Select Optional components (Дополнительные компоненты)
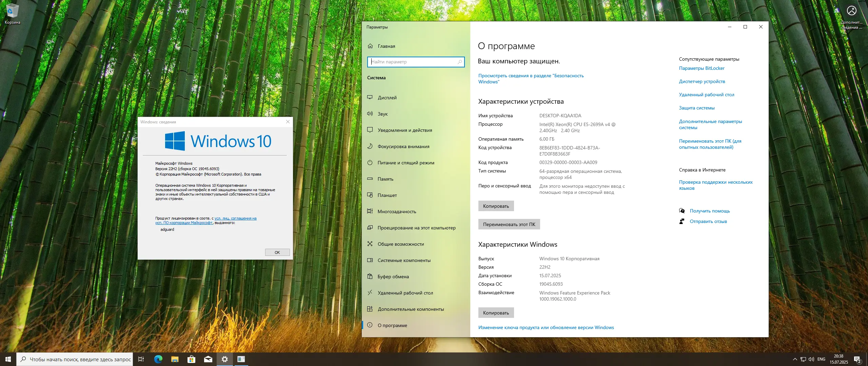This screenshot has height=366, width=868. click(x=411, y=309)
